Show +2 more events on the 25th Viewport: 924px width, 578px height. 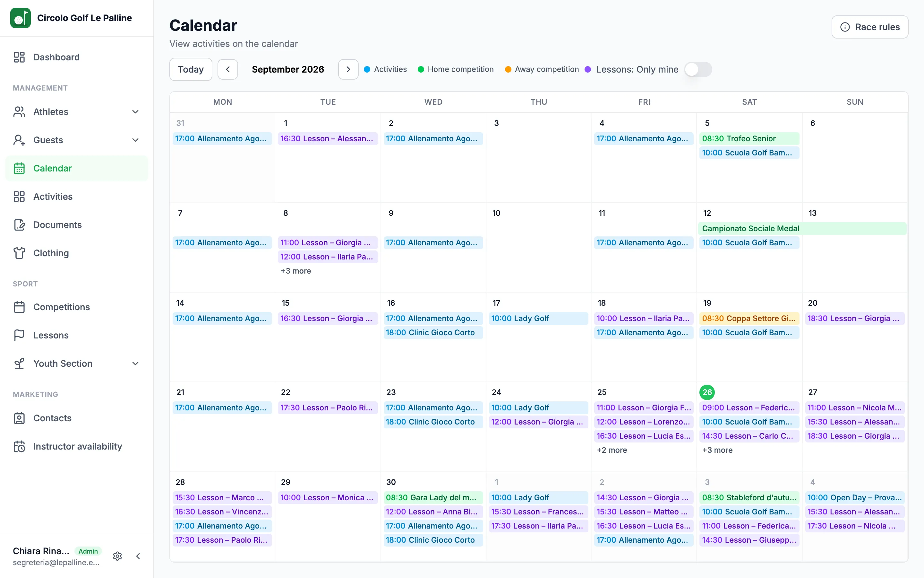[612, 450]
